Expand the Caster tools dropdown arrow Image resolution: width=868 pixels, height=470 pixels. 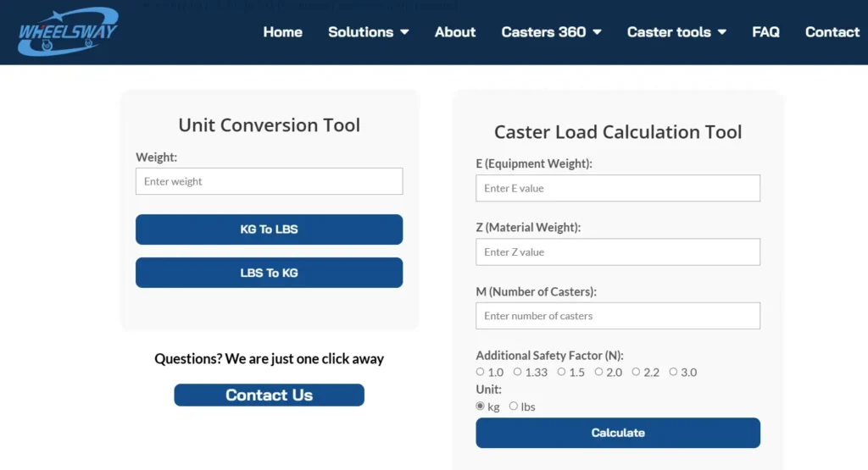(722, 32)
